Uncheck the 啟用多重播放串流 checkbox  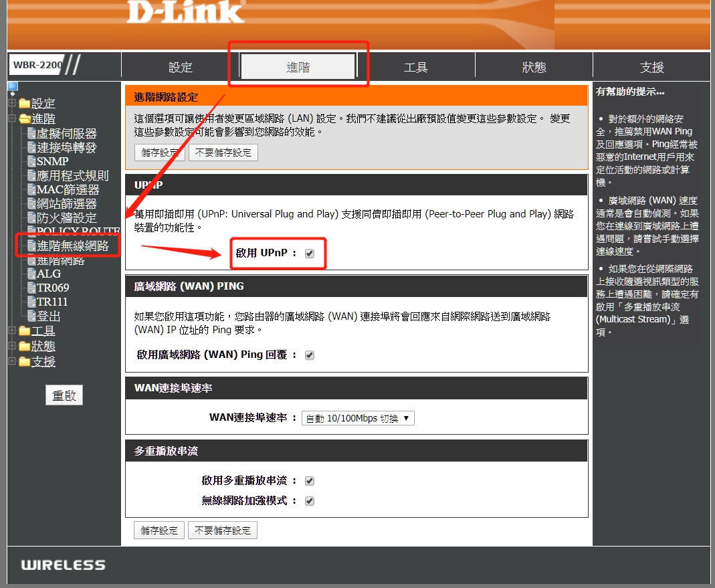click(x=310, y=481)
